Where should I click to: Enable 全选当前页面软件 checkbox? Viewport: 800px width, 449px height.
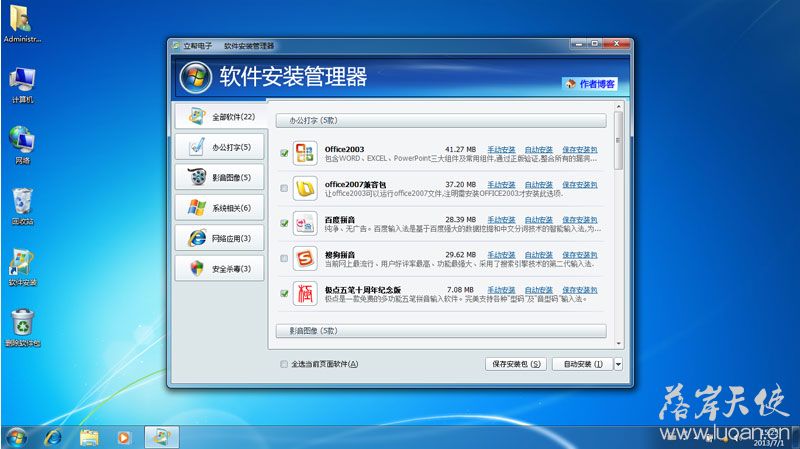[284, 364]
